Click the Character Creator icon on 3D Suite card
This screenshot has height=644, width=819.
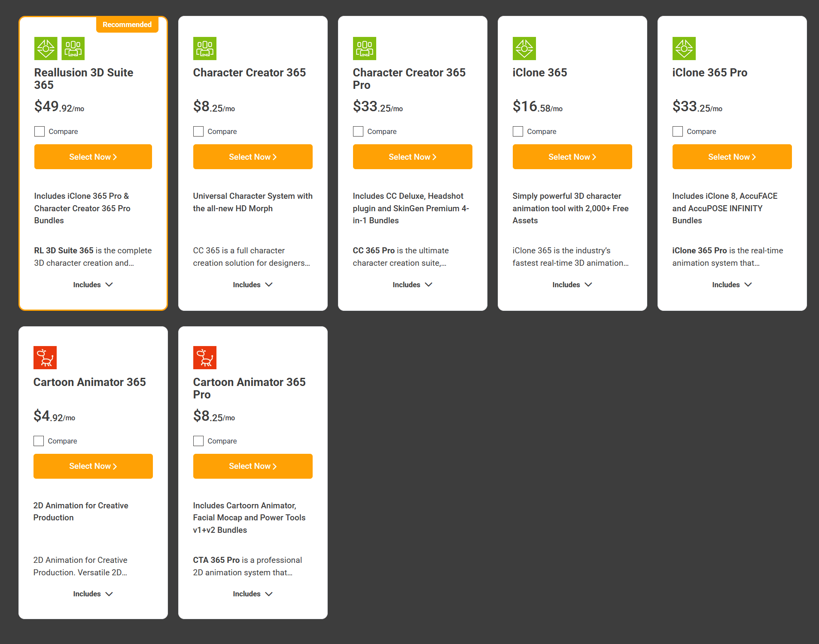pyautogui.click(x=73, y=49)
